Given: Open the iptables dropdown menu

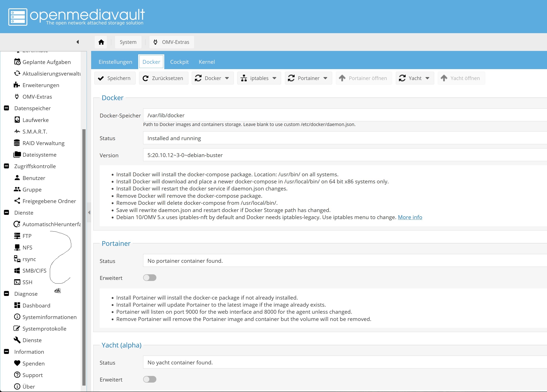Looking at the screenshot, I should (x=259, y=78).
